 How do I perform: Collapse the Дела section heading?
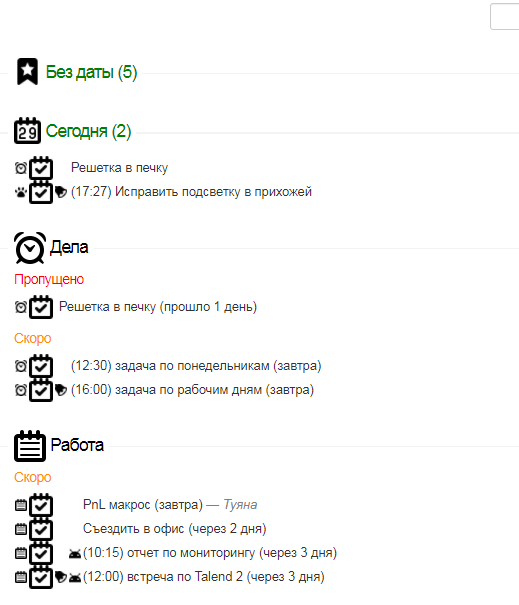(69, 247)
